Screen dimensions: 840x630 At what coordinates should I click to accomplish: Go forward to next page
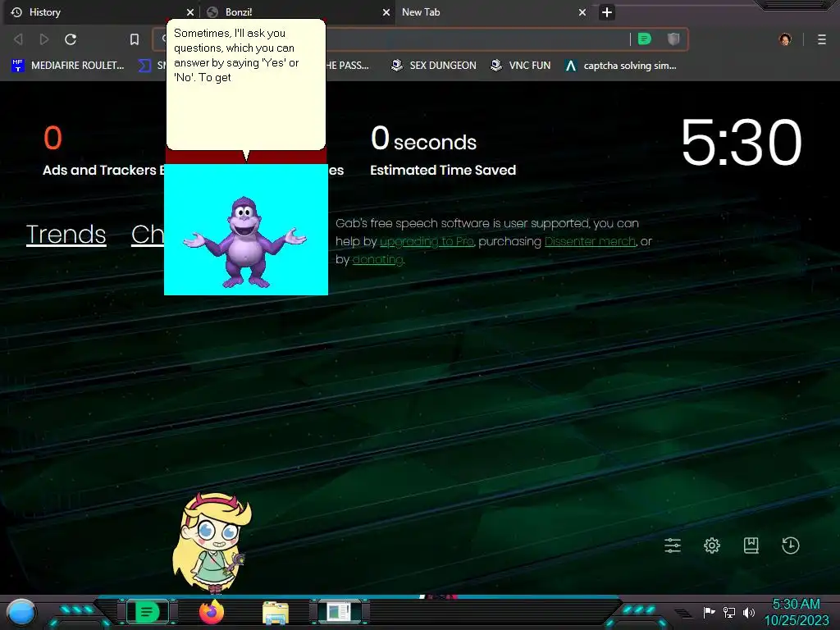[44, 39]
